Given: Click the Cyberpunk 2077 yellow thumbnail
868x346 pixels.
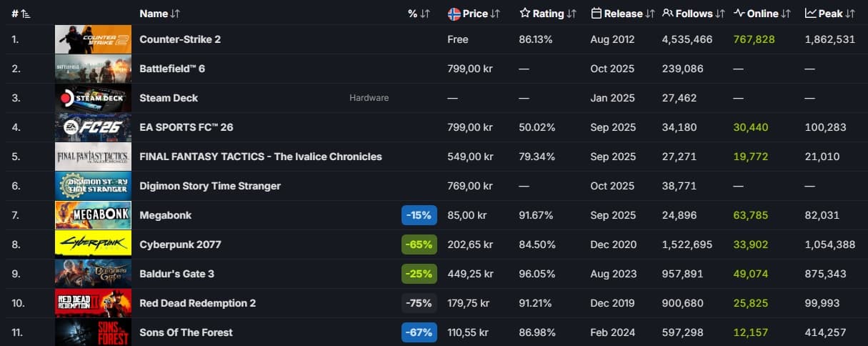Looking at the screenshot, I should click(93, 244).
